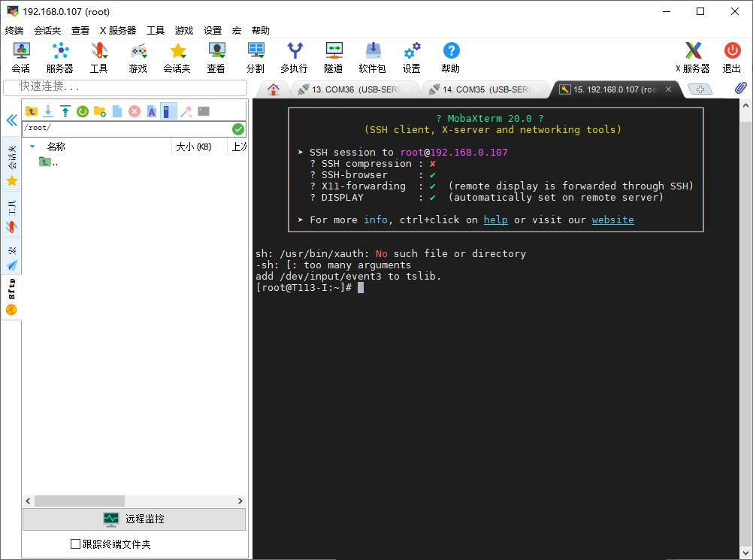Open the '..' parent folder row
This screenshot has height=560, width=753.
[48, 162]
